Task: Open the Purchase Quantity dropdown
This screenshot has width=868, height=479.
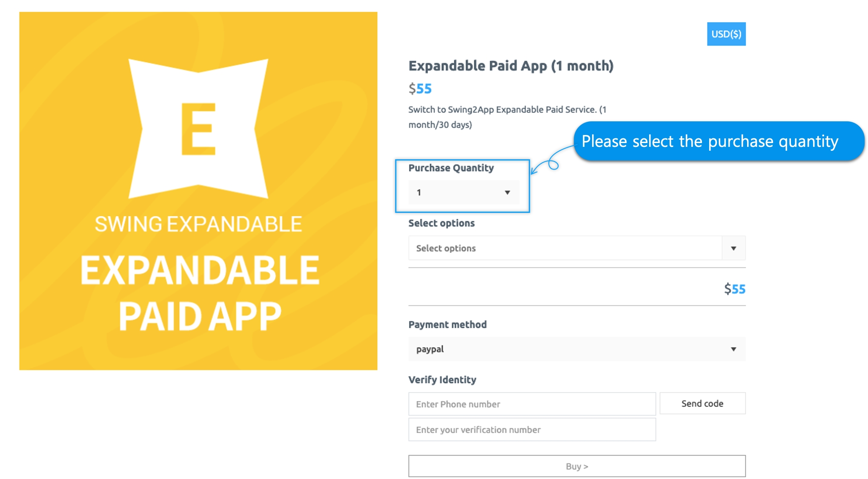Action: coord(464,192)
